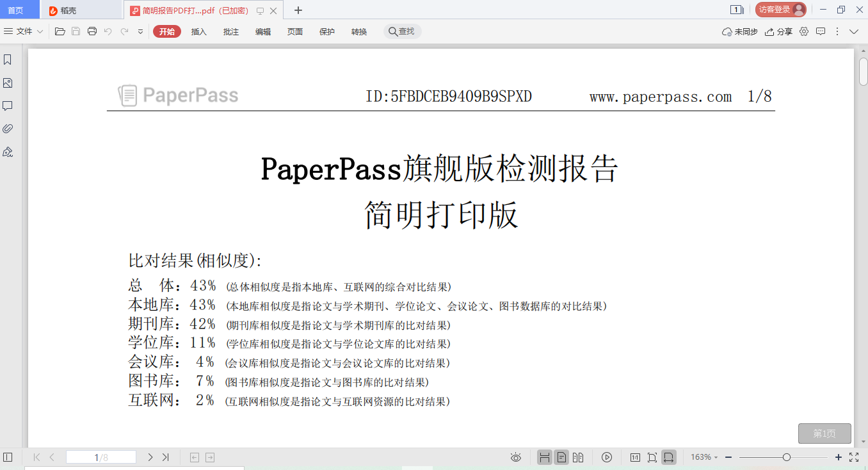Enter fullscreen mode icon
The width and height of the screenshot is (868, 470).
[854, 457]
